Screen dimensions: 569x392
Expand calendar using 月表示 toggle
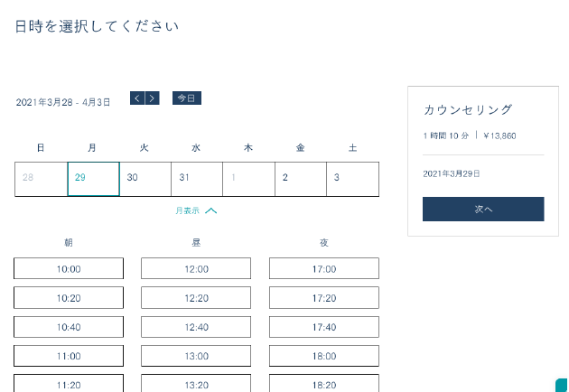[x=196, y=210]
